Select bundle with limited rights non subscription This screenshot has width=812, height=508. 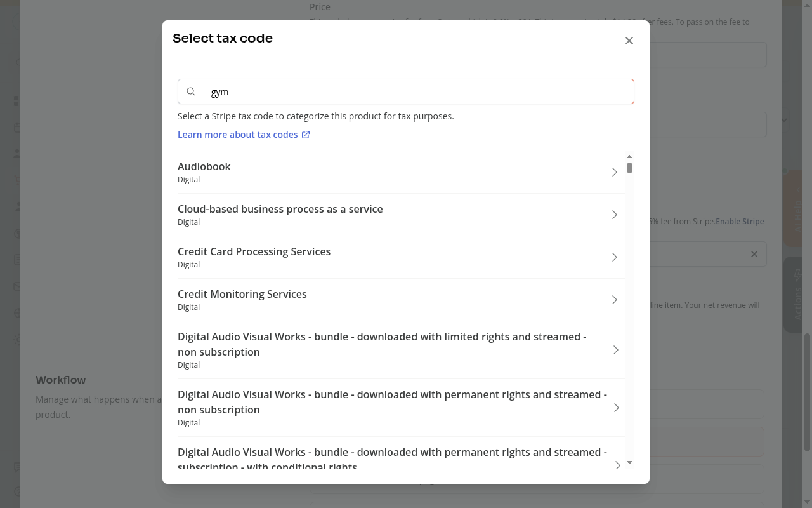coord(401,350)
